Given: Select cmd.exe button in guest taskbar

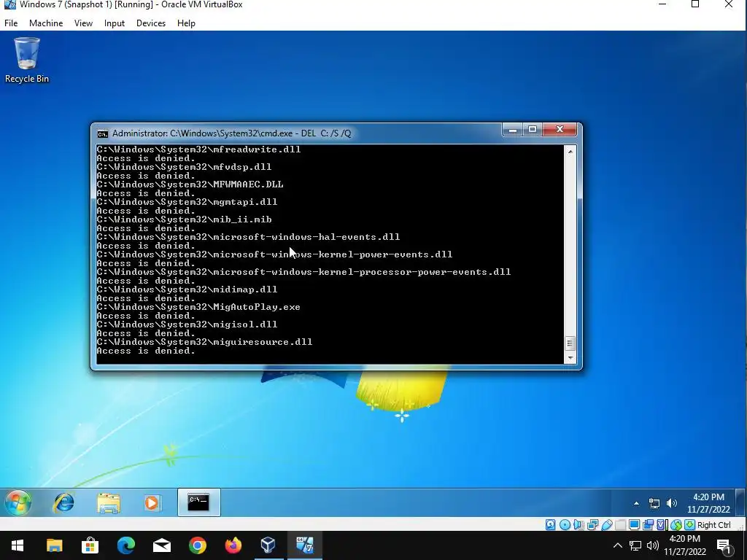Looking at the screenshot, I should (199, 502).
